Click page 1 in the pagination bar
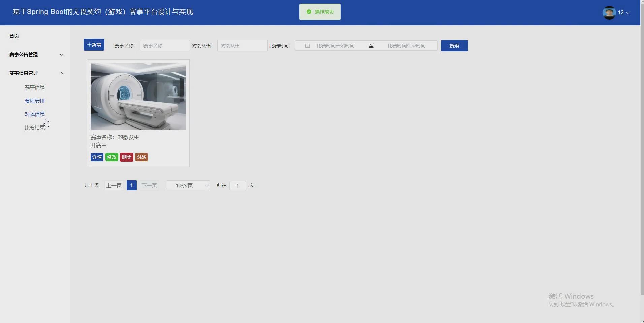This screenshot has height=323, width=644. [x=131, y=185]
